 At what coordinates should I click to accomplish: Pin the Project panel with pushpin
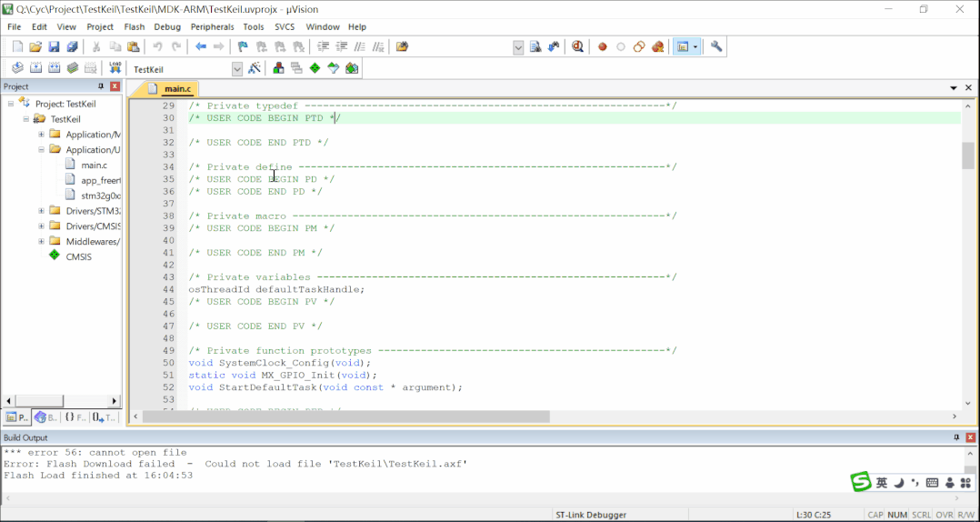point(101,86)
